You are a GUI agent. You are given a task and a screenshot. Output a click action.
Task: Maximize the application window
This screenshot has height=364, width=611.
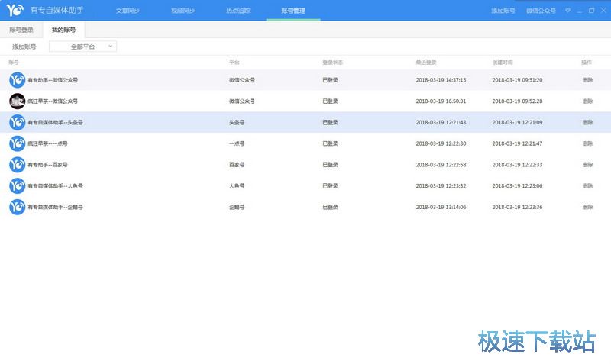click(591, 11)
